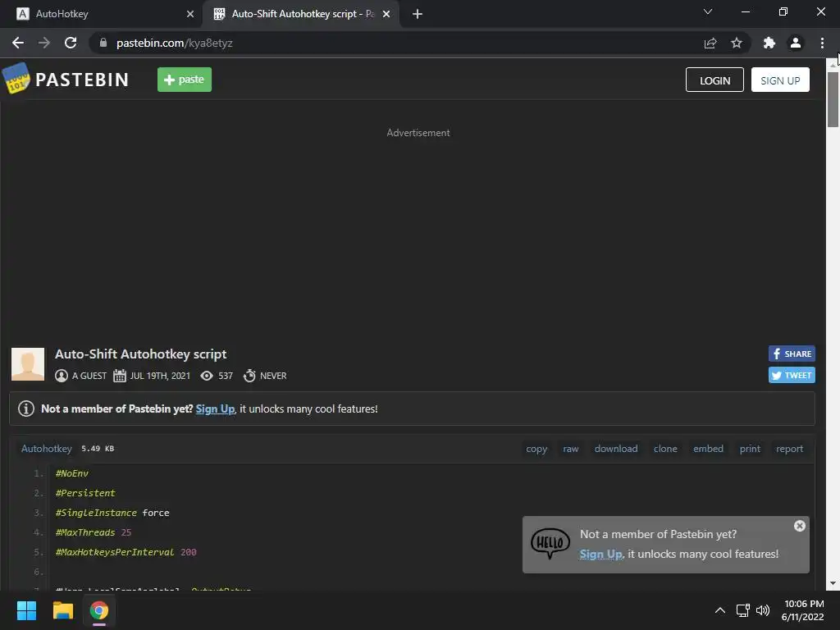This screenshot has width=840, height=630.
Task: Click the Chrome icon in the taskbar
Action: point(99,610)
